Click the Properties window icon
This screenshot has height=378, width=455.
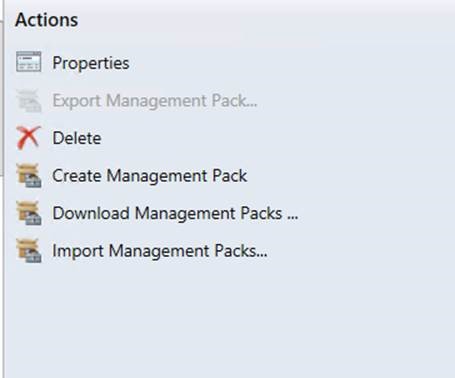pos(29,62)
